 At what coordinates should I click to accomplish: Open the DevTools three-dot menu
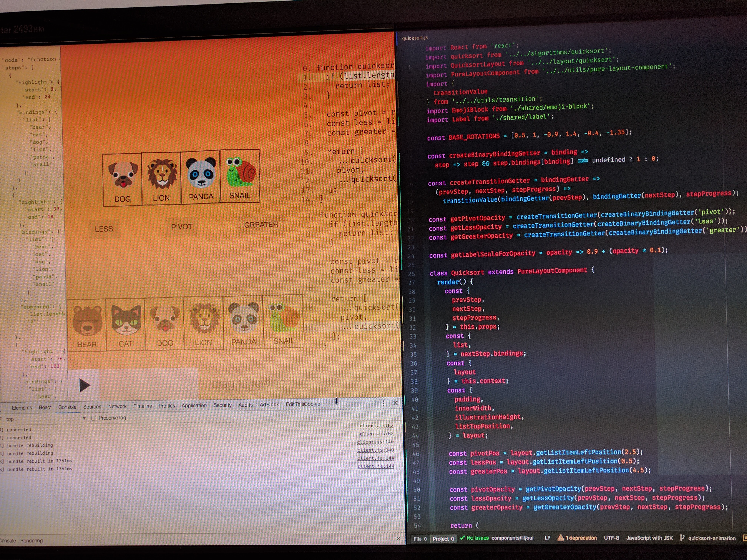[383, 403]
